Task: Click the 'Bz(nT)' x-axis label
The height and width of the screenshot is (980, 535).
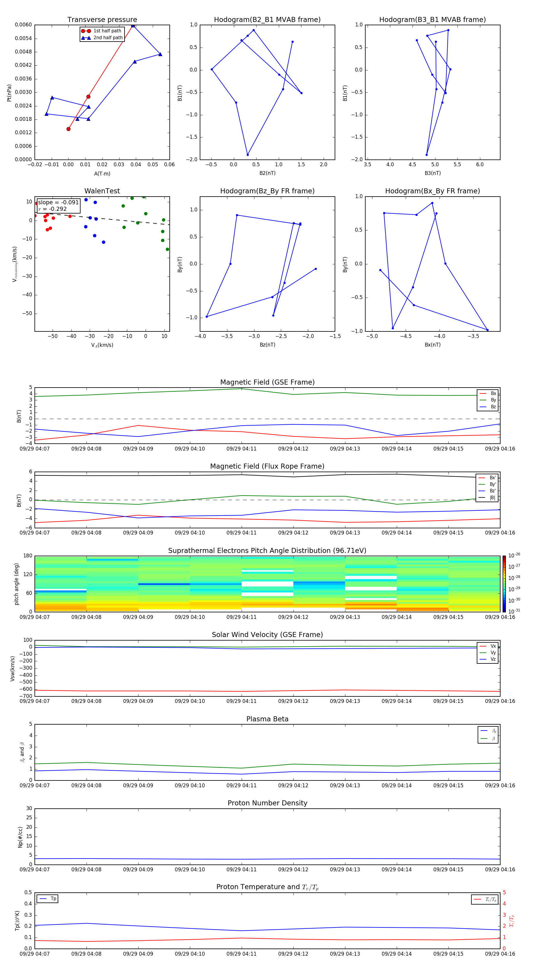Action: (267, 345)
